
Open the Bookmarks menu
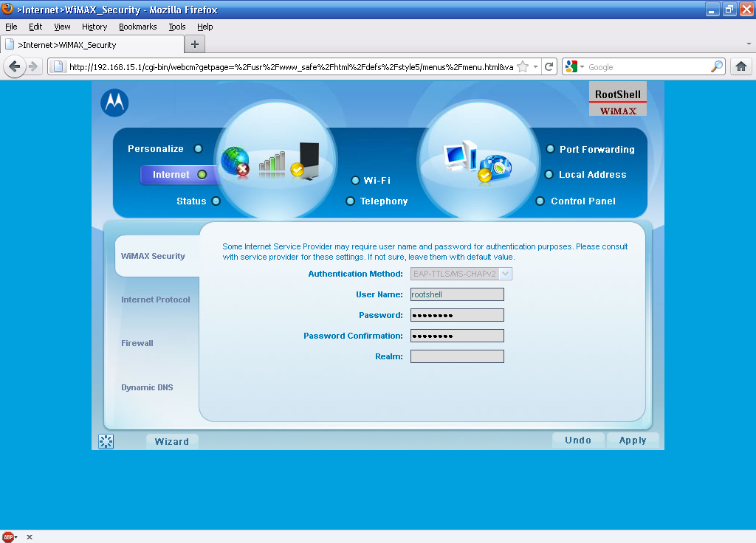(x=138, y=27)
